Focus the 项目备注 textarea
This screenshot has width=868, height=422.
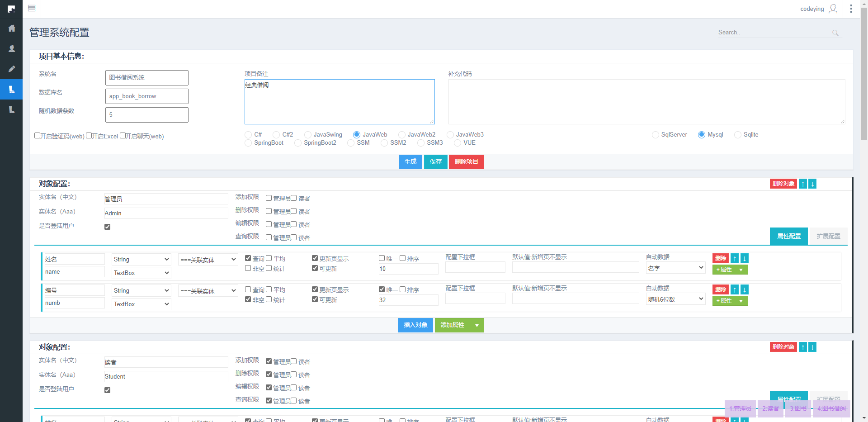[340, 102]
